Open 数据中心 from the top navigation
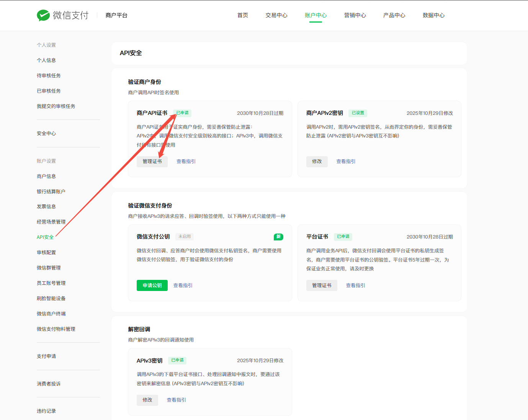 [433, 15]
